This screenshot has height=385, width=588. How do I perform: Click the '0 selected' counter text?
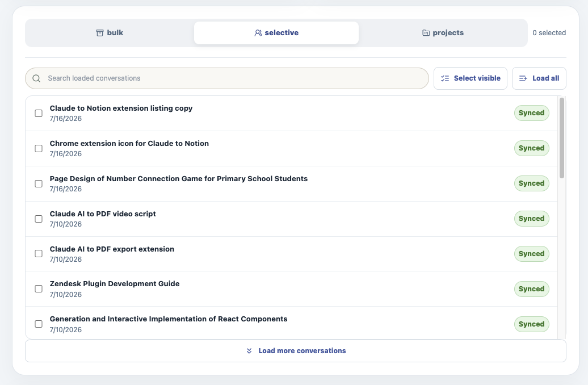pyautogui.click(x=549, y=32)
